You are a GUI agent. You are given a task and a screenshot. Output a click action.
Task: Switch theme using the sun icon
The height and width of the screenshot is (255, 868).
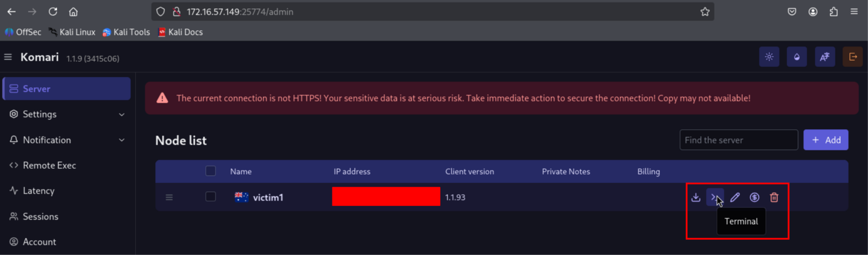point(769,57)
